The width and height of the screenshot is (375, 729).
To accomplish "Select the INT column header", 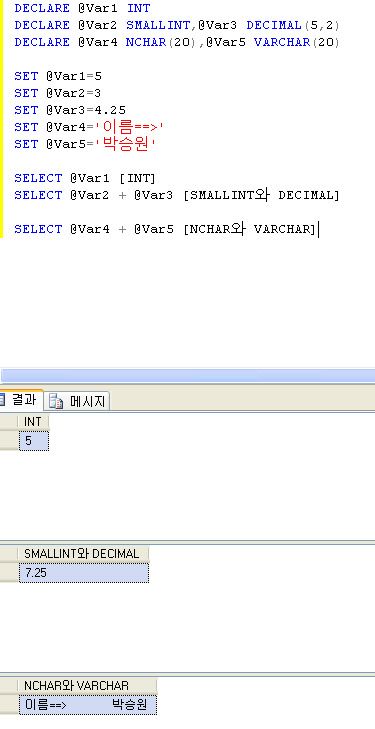I will coord(33,422).
